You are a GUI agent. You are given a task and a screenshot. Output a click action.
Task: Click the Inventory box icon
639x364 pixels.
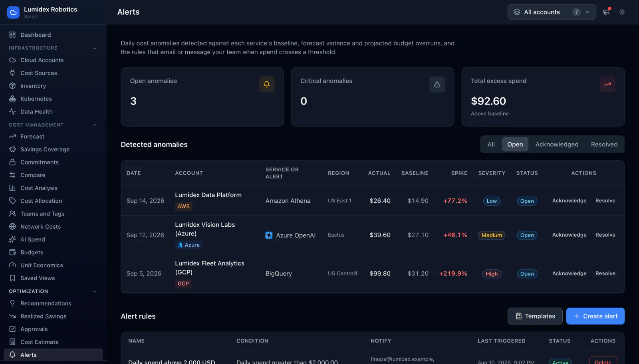point(12,86)
